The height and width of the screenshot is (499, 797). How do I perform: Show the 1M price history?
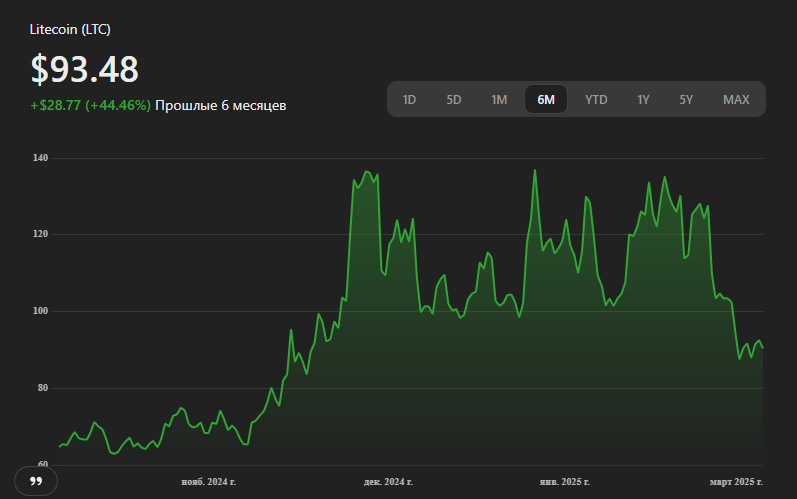click(x=499, y=100)
